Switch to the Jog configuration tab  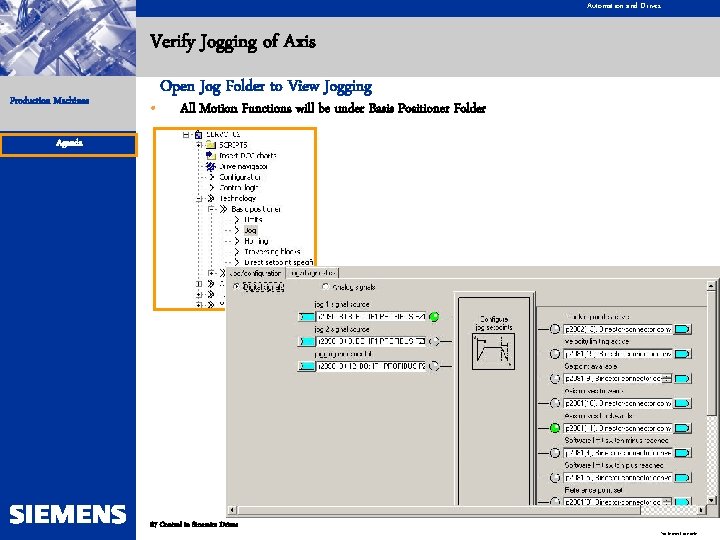(x=255, y=273)
